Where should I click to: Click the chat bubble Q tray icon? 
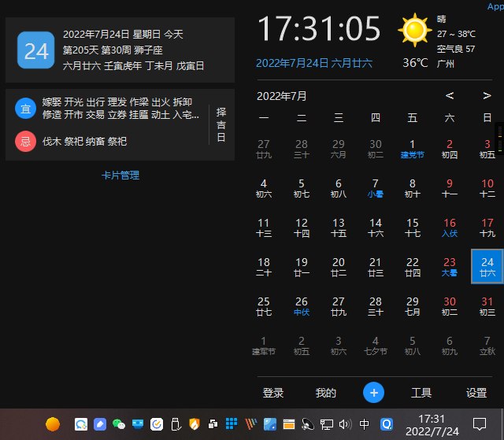coord(81,424)
